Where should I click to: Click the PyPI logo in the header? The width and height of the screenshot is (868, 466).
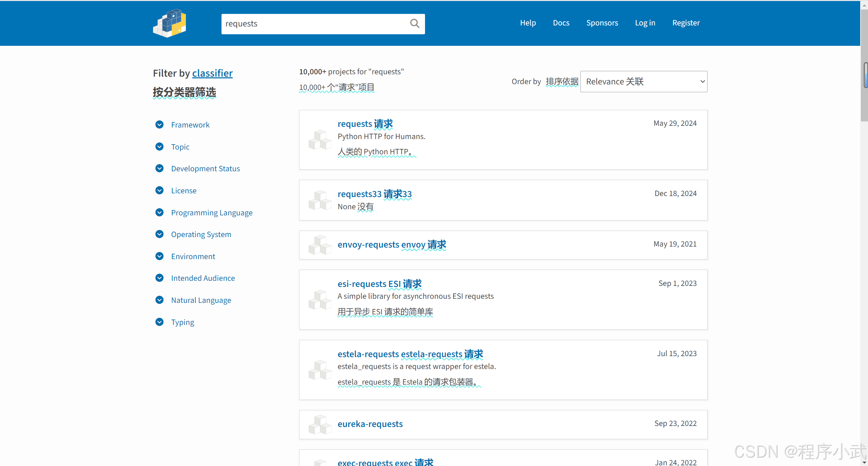click(x=170, y=23)
